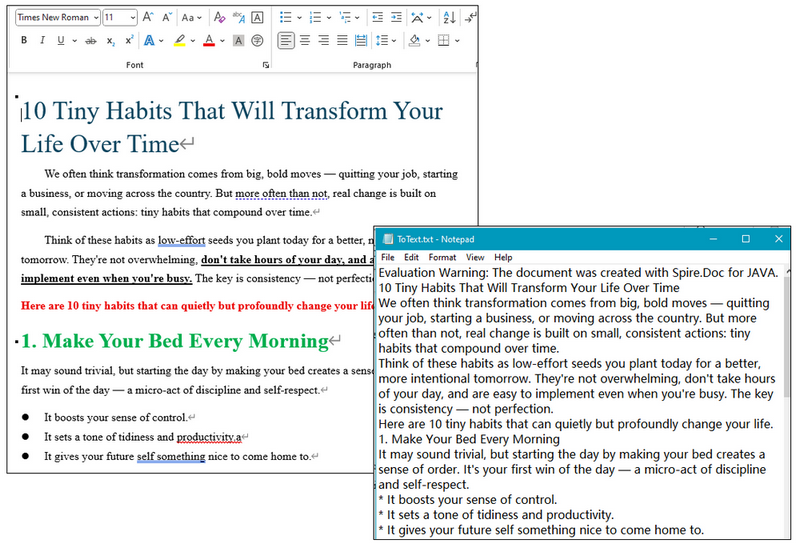This screenshot has height=548, width=800.
Task: Click the Line and Paragraph Spacing icon
Action: pyautogui.click(x=382, y=40)
